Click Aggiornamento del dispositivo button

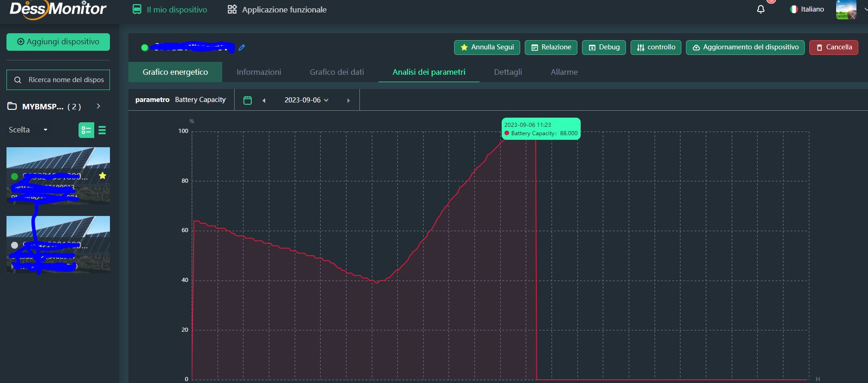[x=745, y=48]
